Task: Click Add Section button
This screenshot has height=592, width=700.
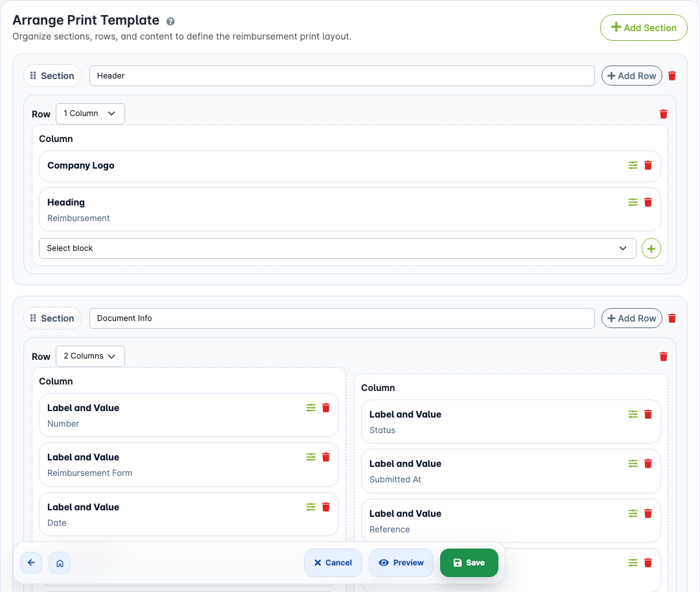Action: [644, 28]
